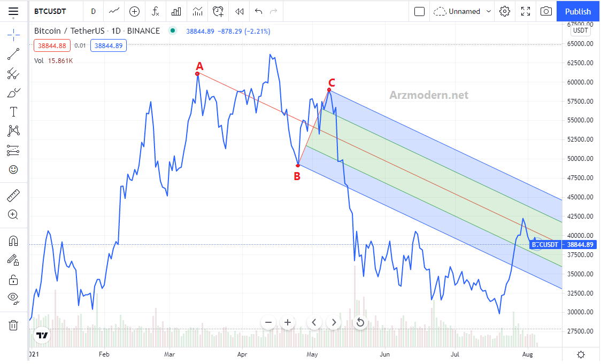Pick the Text annotation tool
Screen dimensions: 601x364
point(13,112)
